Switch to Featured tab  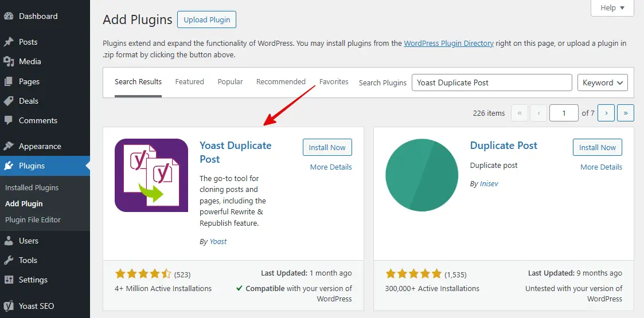(x=189, y=82)
